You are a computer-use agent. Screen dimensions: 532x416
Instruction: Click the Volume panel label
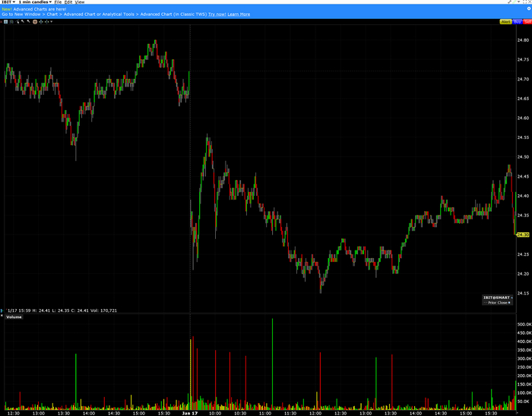(14, 317)
